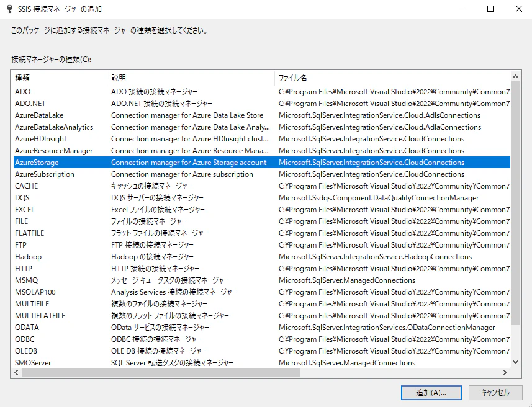This screenshot has width=532, height=407.
Task: Select the OLEDB connection type
Action: (262, 351)
